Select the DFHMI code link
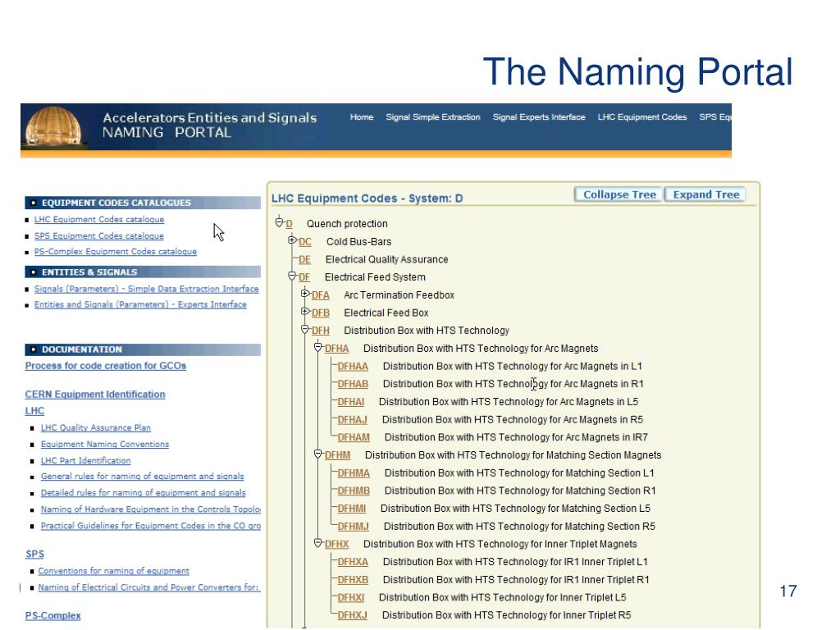840x630 pixels. tap(351, 509)
